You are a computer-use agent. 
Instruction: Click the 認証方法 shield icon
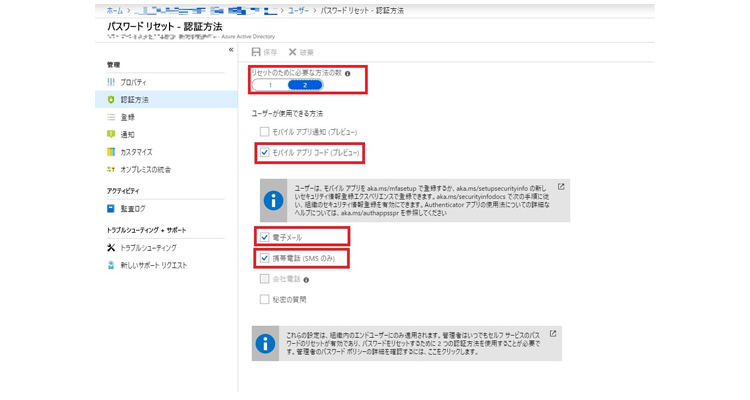(111, 100)
